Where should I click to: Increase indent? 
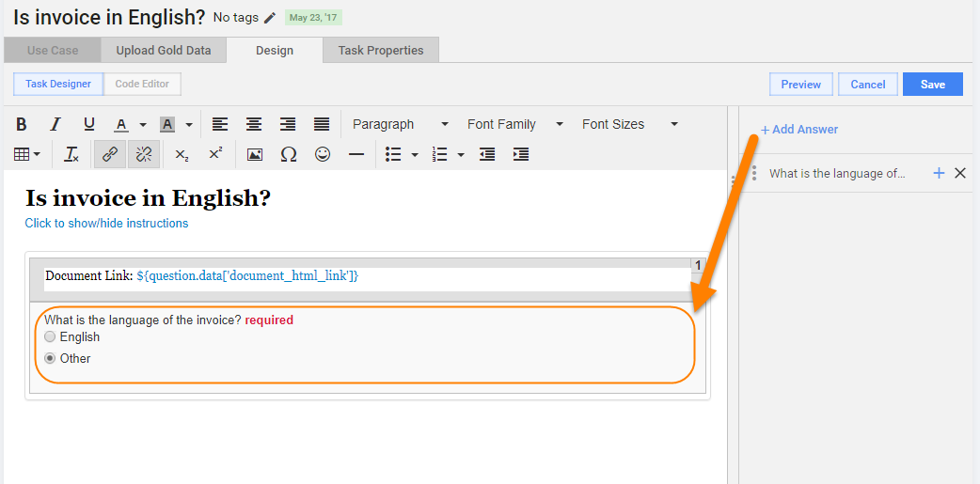click(x=521, y=154)
